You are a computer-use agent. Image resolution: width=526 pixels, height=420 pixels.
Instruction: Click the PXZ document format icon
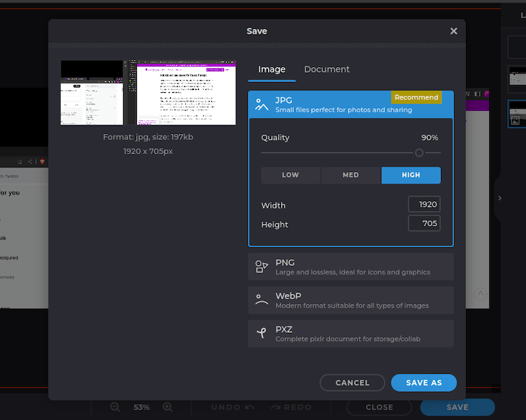pos(262,334)
